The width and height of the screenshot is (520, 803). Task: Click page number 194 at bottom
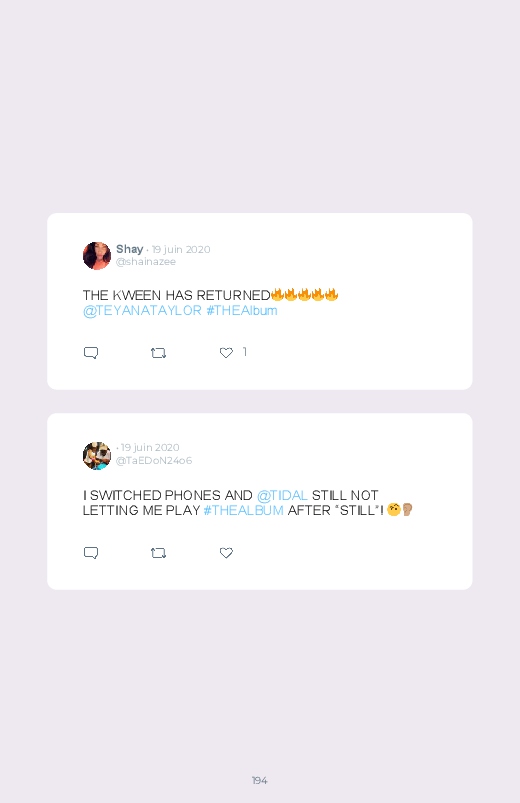pos(260,780)
